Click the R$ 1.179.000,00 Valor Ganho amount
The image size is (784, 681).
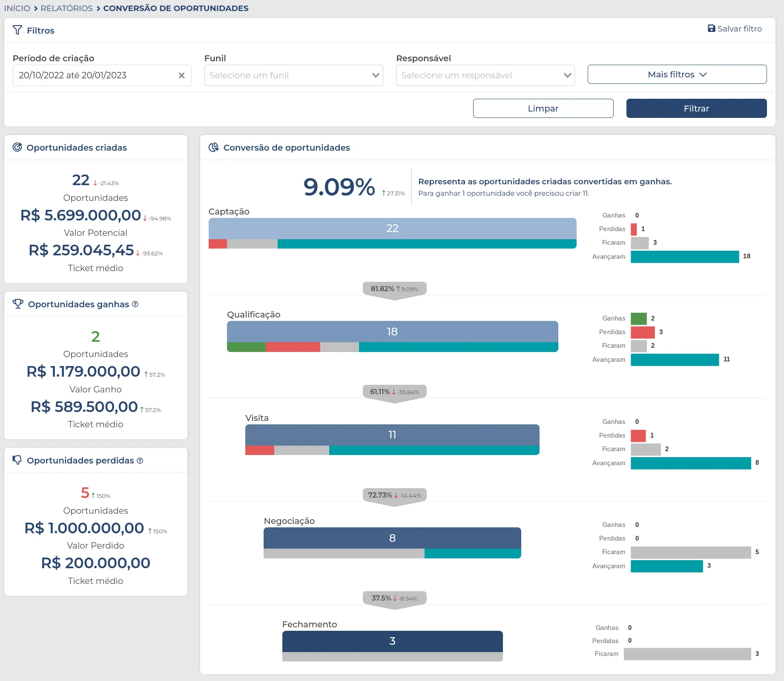[83, 372]
